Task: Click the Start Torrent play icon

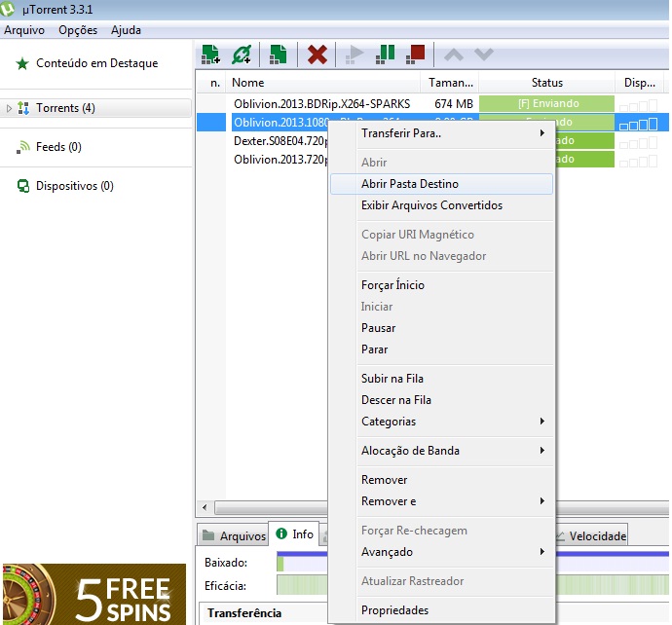Action: point(355,55)
